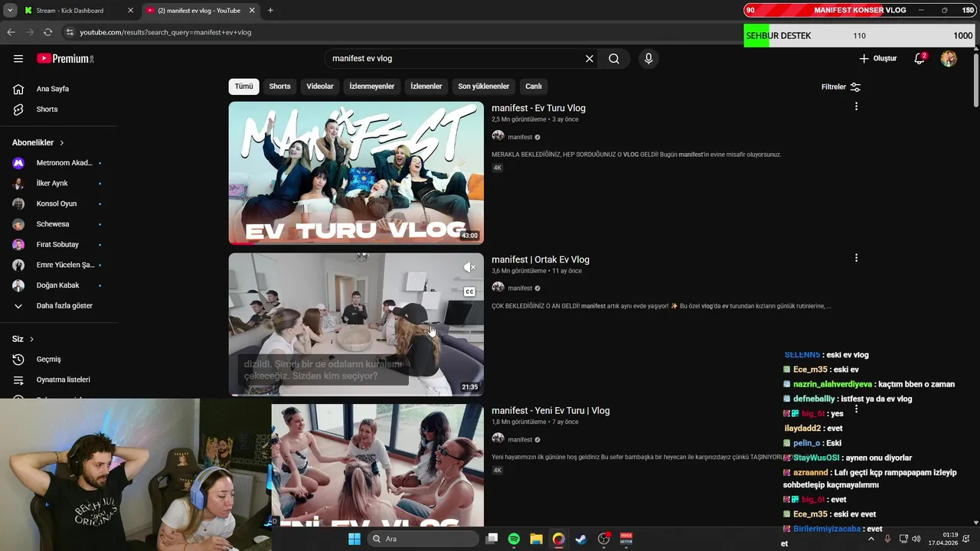Select the İzlenmeyenler filter chip
The image size is (980, 551).
tap(372, 86)
